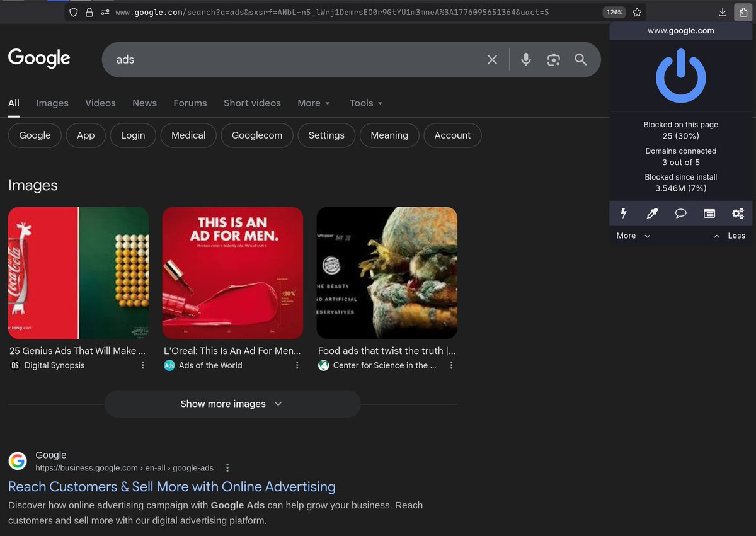Collapse with the Less control in uBlock popup
The height and width of the screenshot is (536, 756).
(x=730, y=236)
